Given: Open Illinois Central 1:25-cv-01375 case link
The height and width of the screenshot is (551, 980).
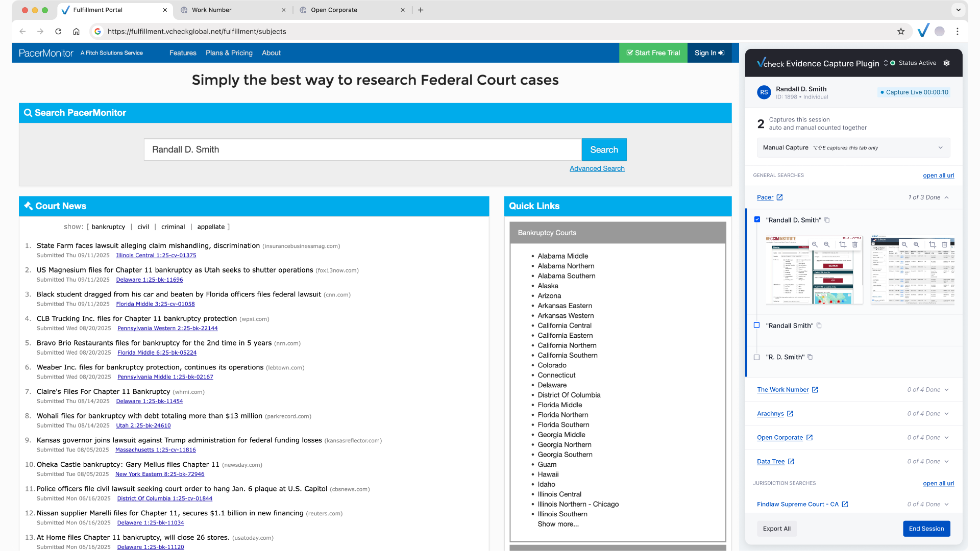Looking at the screenshot, I should pyautogui.click(x=156, y=256).
